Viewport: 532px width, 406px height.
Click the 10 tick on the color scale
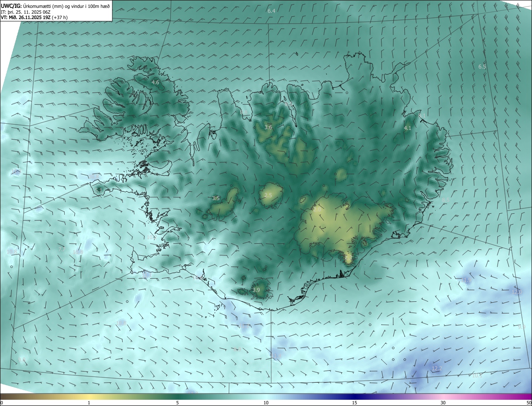[x=266, y=403]
